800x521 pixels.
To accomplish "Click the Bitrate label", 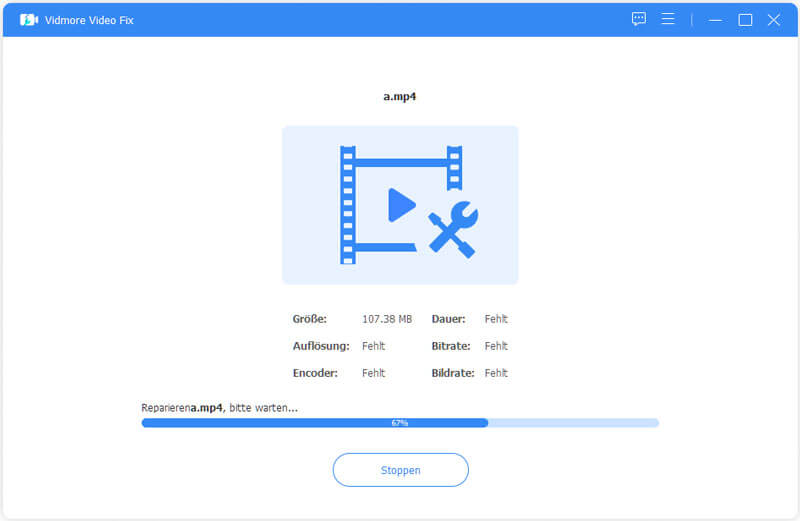I will 451,346.
